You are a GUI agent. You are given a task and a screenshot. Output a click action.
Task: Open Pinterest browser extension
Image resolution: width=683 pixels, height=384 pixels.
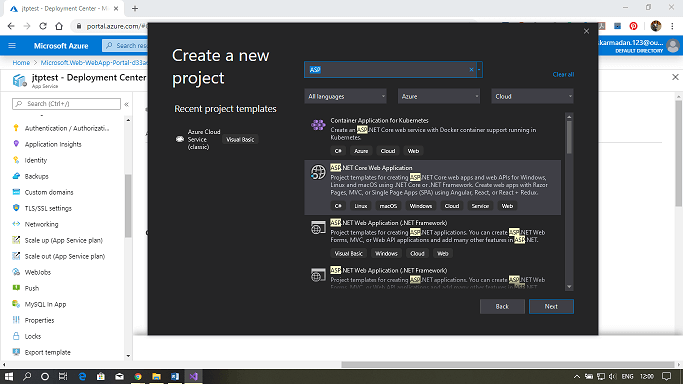pyautogui.click(x=633, y=26)
